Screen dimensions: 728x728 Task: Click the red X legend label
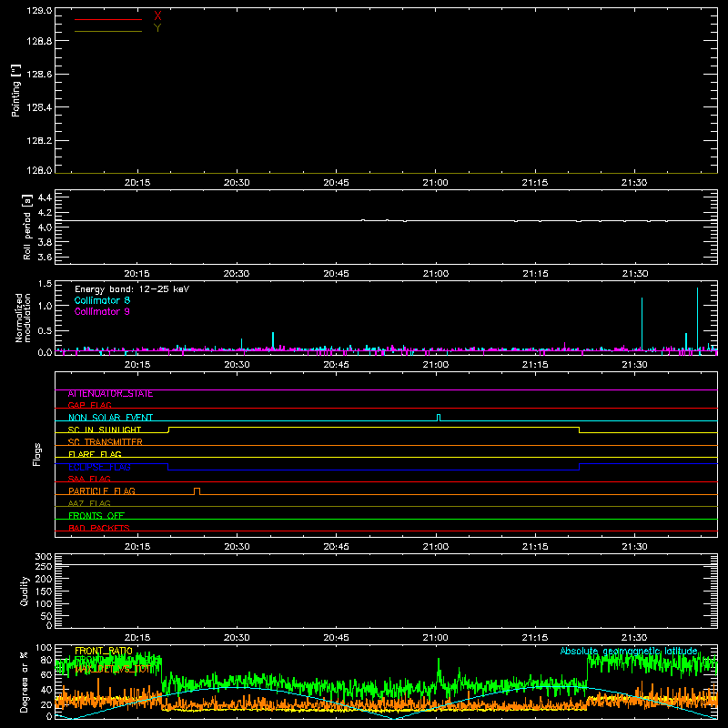pyautogui.click(x=157, y=16)
